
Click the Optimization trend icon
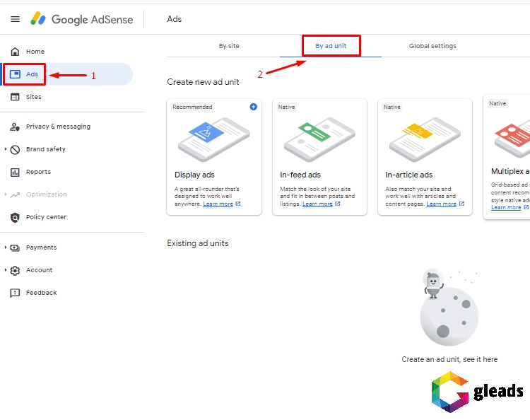(15, 194)
